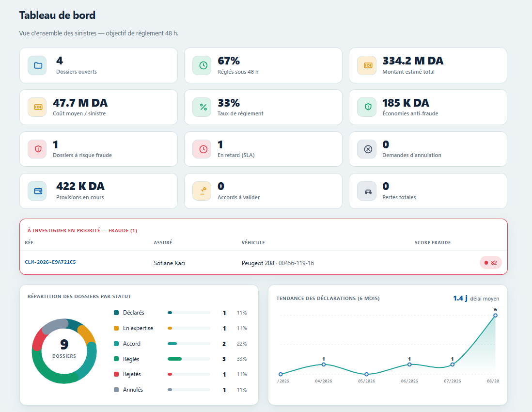Click the 33% Taux de règlement value
The height and width of the screenshot is (412, 532).
[x=229, y=103]
